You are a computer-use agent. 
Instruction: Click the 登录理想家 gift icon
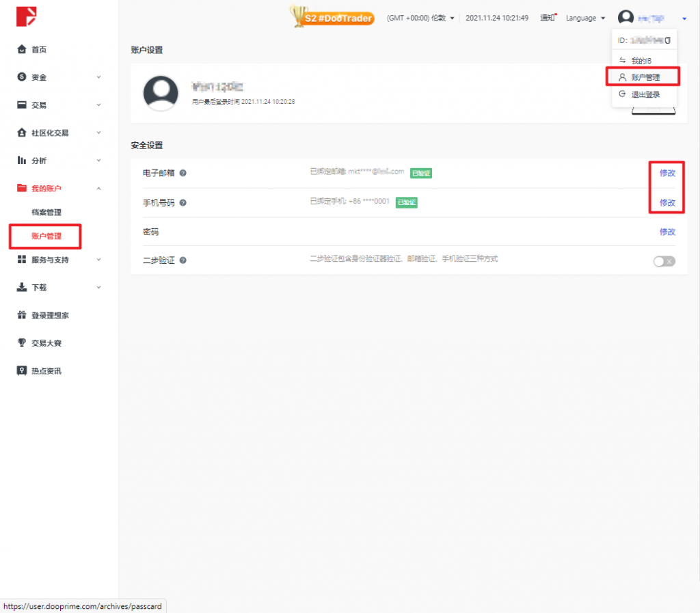[21, 315]
